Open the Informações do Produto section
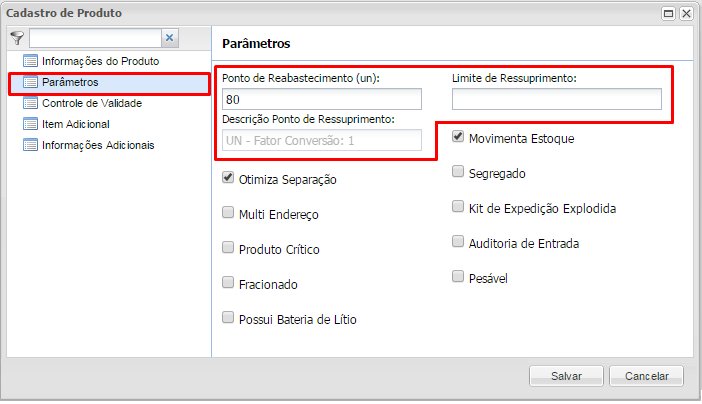 (x=100, y=61)
